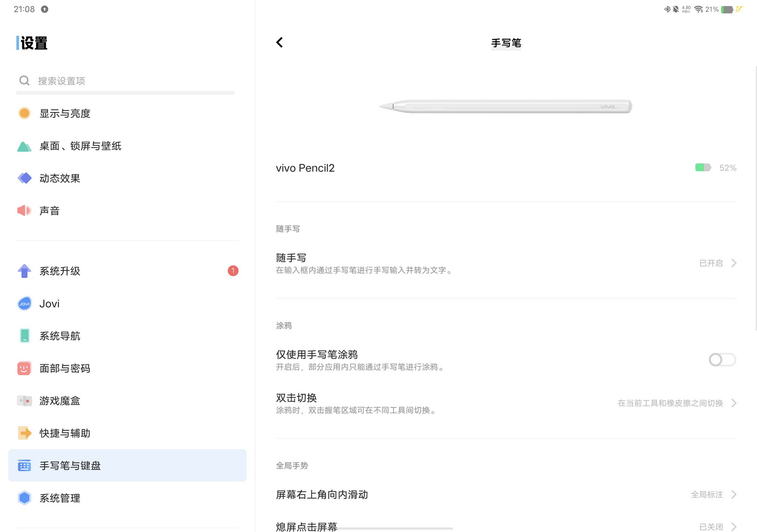The width and height of the screenshot is (757, 532).
Task: Open the 屏幕右上角向内滑动 gesture row
Action: coord(506,494)
